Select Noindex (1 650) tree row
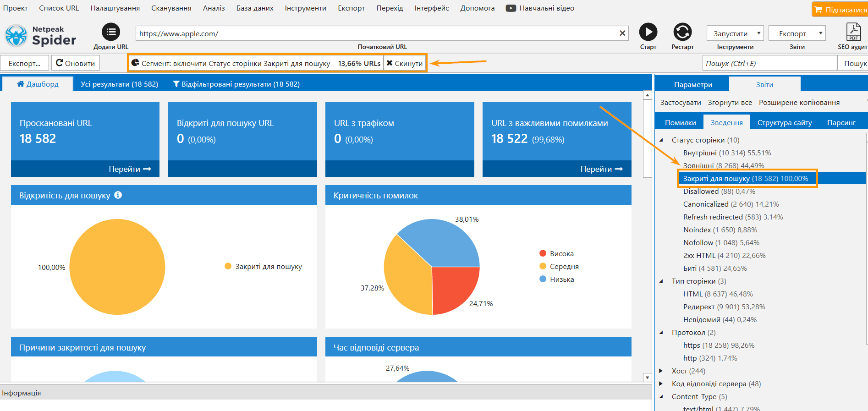Viewport: 868px width, 411px height. 720,230
